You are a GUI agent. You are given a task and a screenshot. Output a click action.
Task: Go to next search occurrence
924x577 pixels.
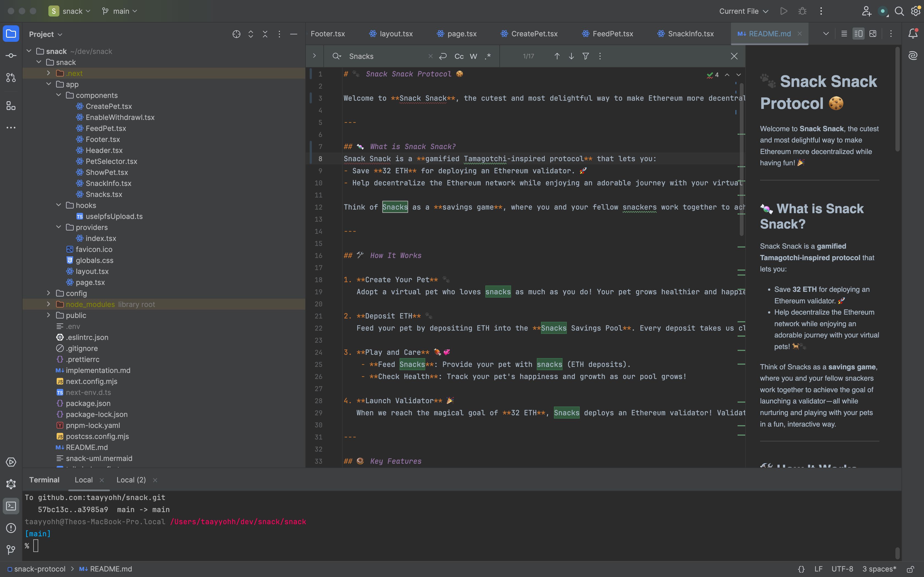571,56
